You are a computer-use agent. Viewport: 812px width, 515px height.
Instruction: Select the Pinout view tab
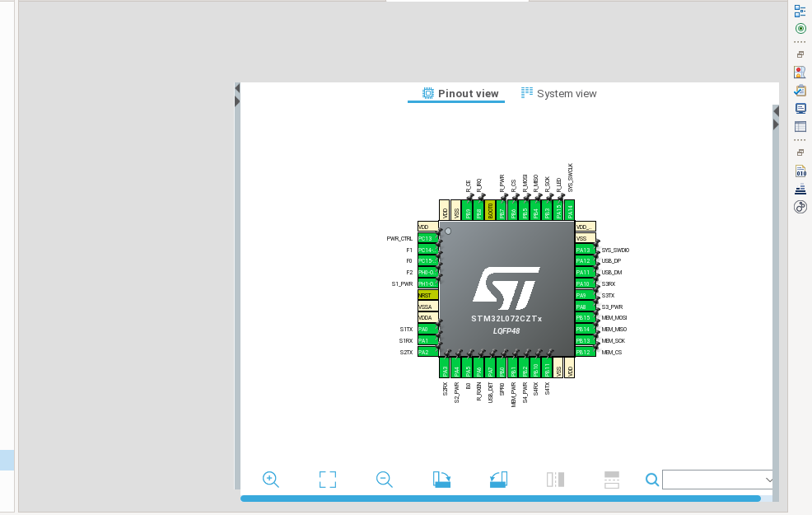[456, 93]
